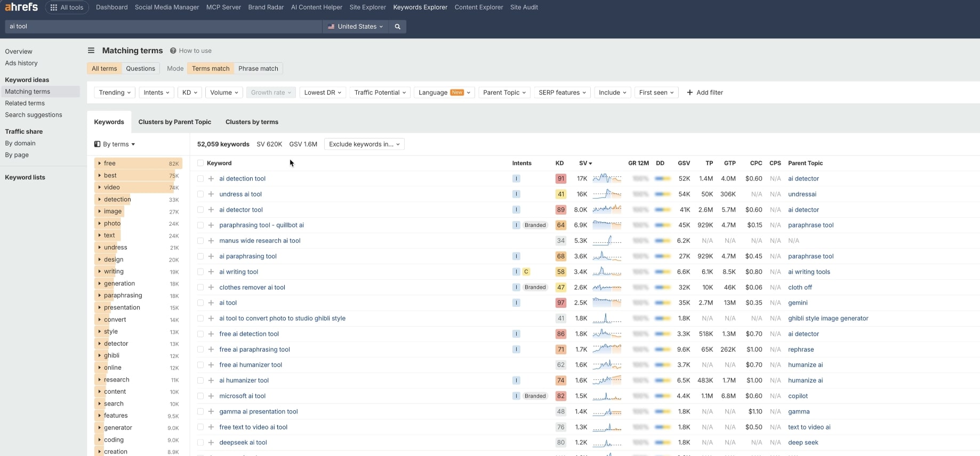Open the ghibli style image generator link
Screen dimensions: 980x456
click(x=828, y=319)
